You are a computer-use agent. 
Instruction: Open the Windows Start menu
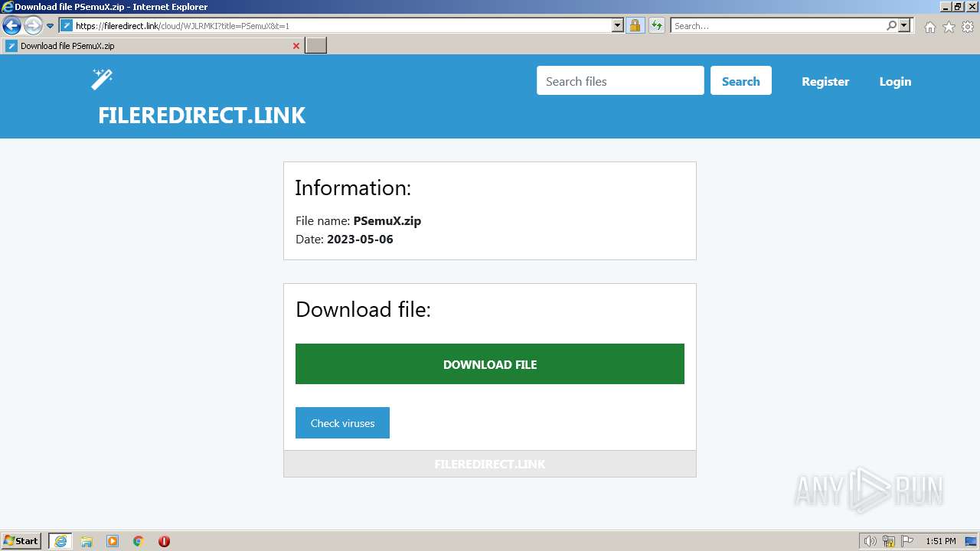(x=21, y=541)
